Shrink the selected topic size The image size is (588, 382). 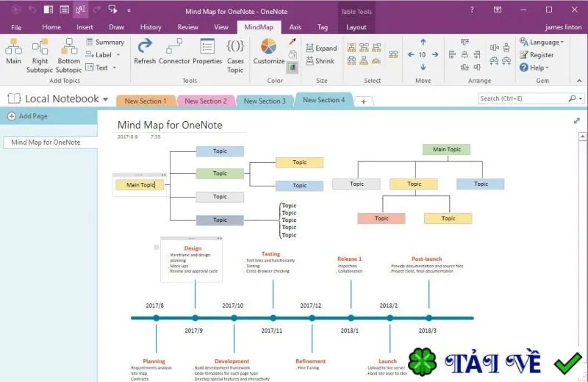(320, 61)
